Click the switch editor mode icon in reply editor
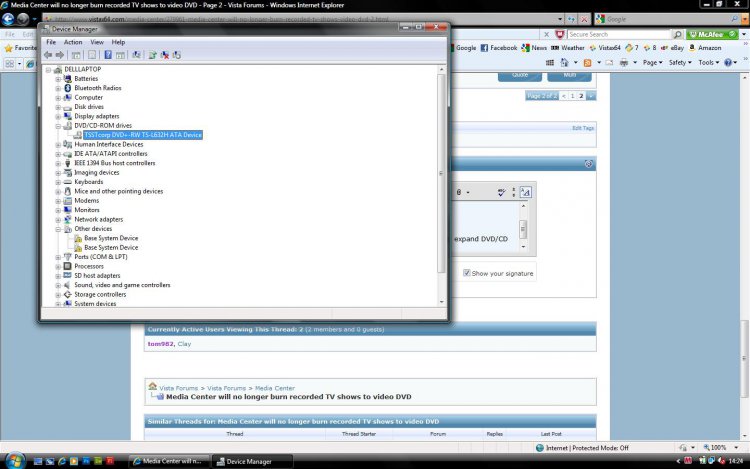Image resolution: width=750 pixels, height=469 pixels. [525, 192]
